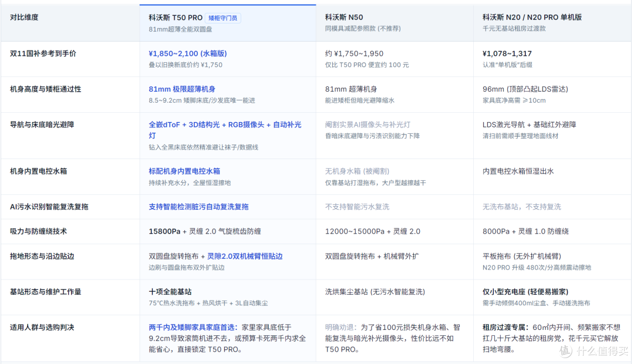Screen dimensions: 634x364
Task: Click note 边刷与圆盘拖布双外扩贴边
Action: click(187, 267)
